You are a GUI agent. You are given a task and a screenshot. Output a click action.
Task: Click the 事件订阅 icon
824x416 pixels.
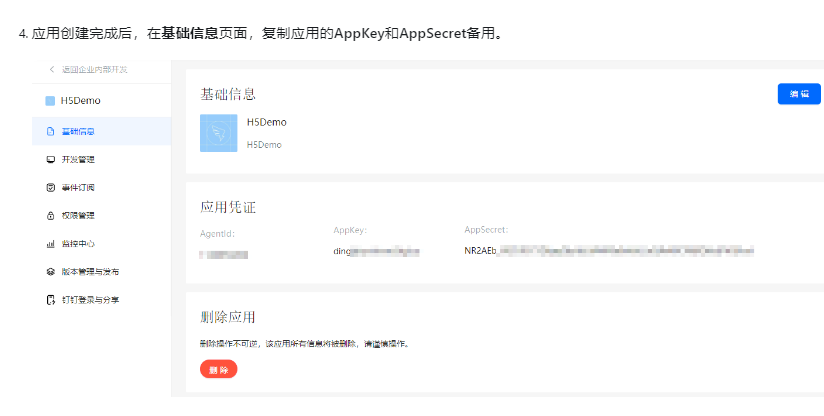[50, 188]
